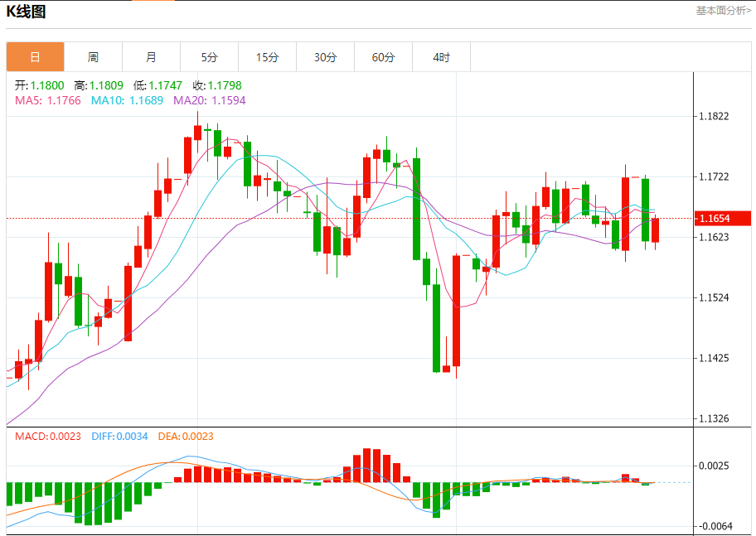
Task: Click the MA20 indicator label
Action: tap(209, 100)
